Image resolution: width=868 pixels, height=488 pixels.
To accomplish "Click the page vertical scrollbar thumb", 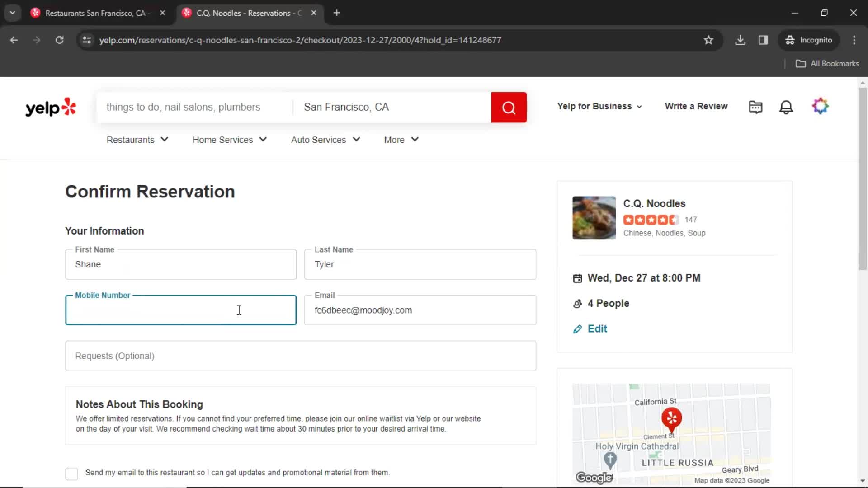I will click(x=863, y=178).
